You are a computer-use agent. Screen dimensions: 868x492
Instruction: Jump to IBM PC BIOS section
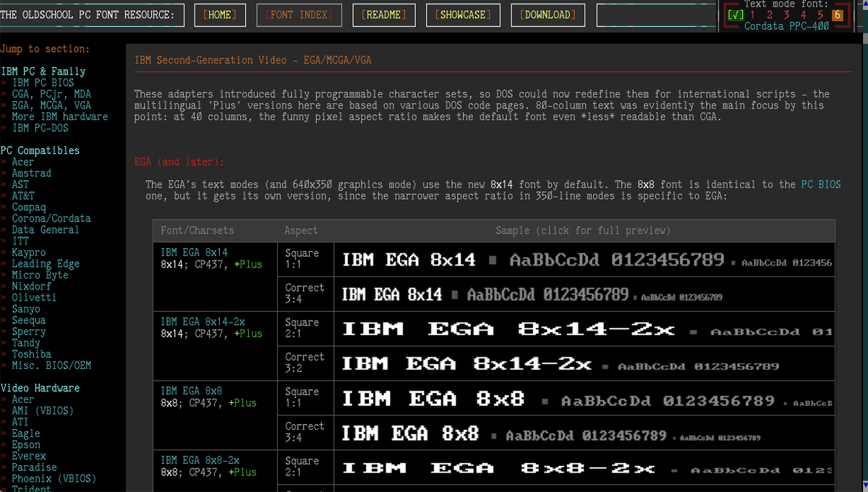(x=43, y=82)
